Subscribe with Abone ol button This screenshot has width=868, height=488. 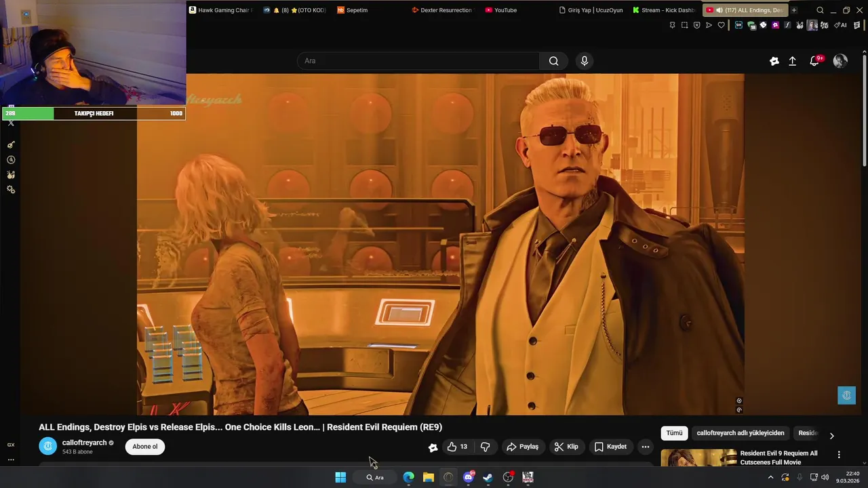(145, 447)
